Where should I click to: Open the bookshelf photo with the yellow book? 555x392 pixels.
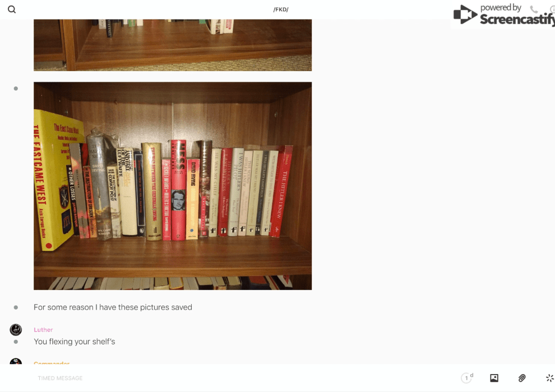[173, 186]
